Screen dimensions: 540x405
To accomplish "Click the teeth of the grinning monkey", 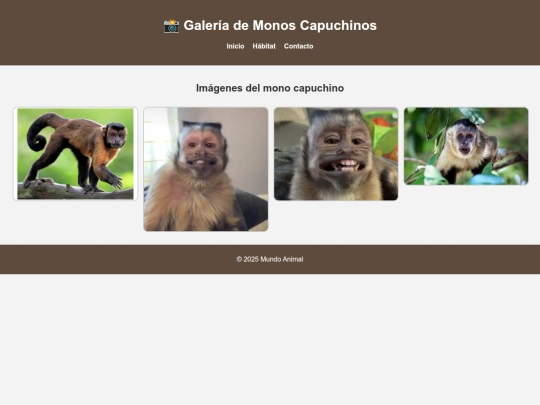I will [x=343, y=165].
